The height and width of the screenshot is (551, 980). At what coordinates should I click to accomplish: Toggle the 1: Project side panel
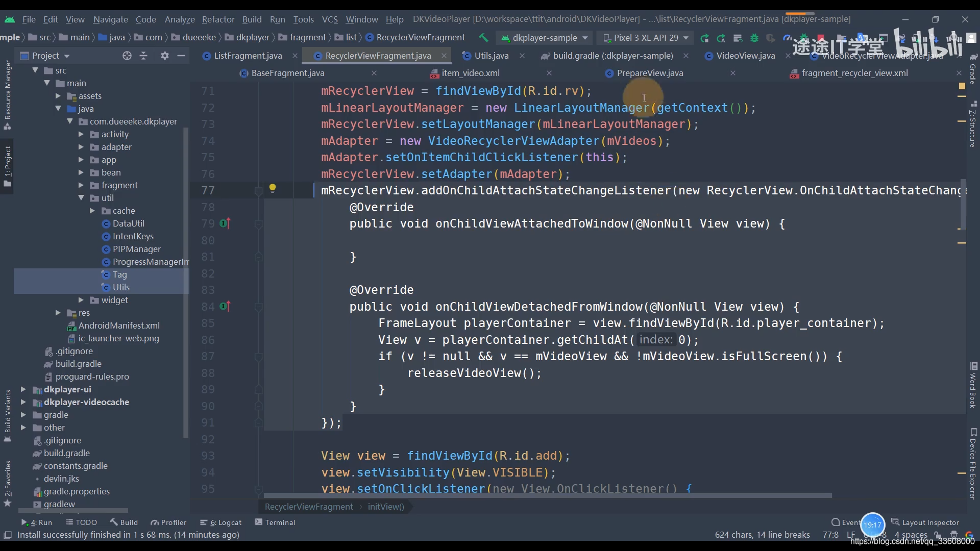click(8, 166)
